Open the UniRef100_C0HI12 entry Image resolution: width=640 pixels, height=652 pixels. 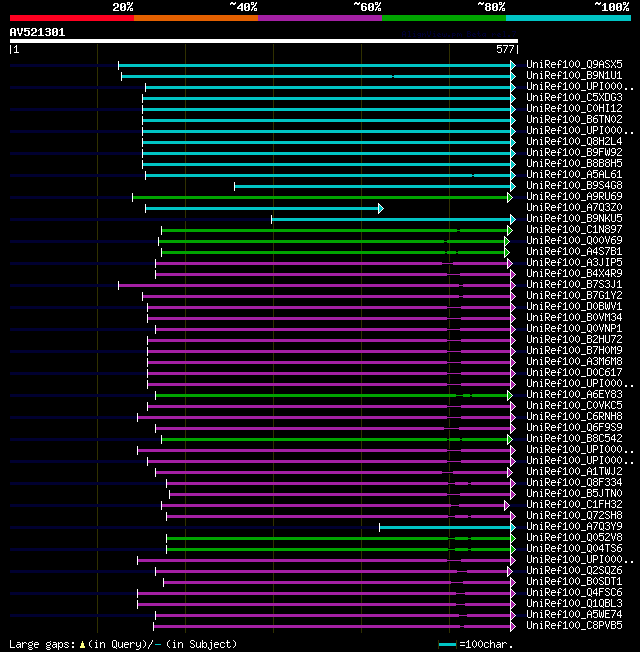(x=574, y=108)
